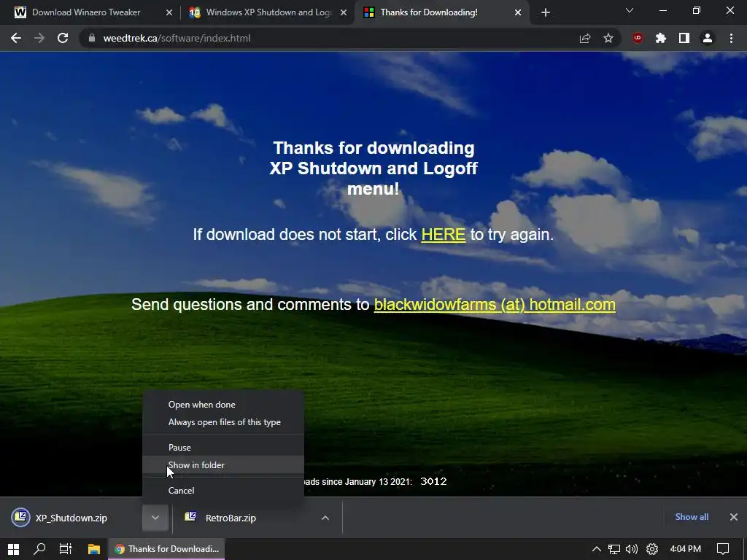Image resolution: width=747 pixels, height=560 pixels.
Task: Open Task View on the taskbar
Action: click(x=65, y=549)
